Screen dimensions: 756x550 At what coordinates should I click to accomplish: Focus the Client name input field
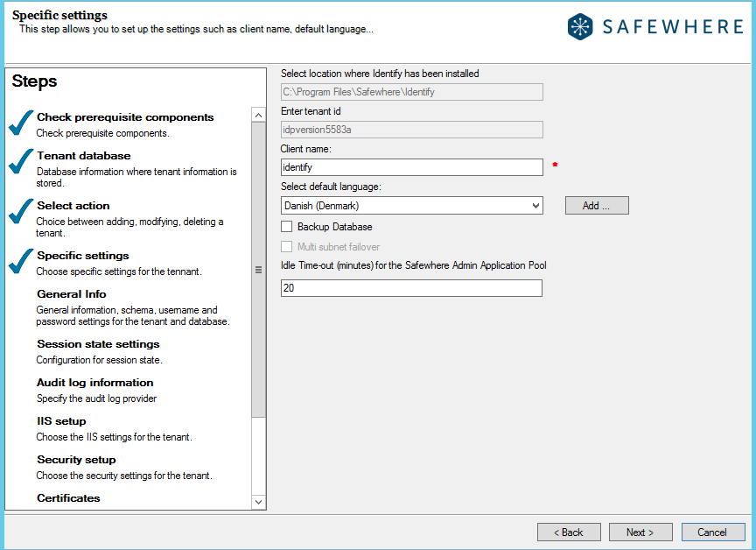pyautogui.click(x=412, y=167)
